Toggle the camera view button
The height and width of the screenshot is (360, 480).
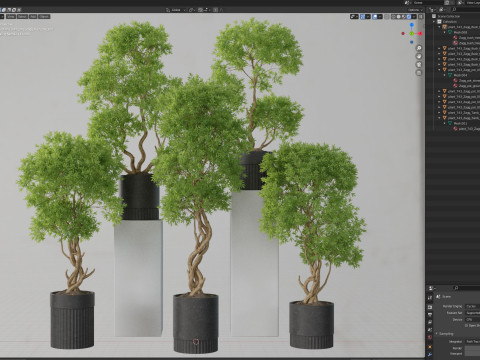(x=419, y=64)
